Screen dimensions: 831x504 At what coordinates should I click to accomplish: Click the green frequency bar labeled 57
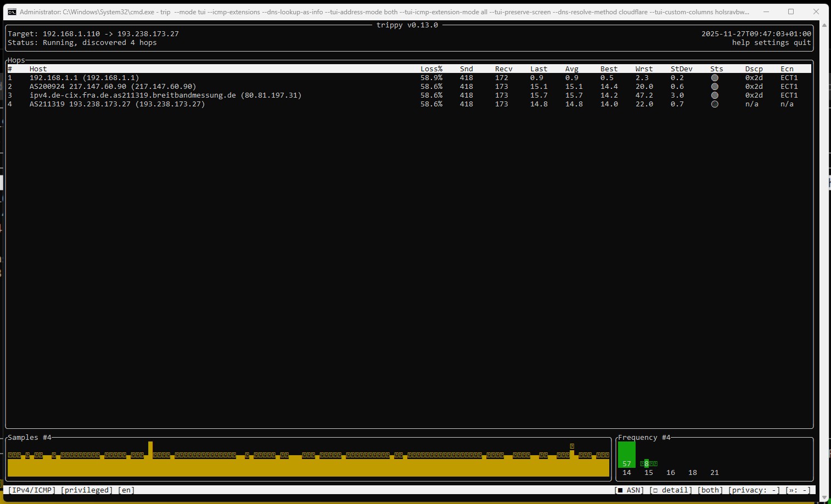[x=627, y=455]
